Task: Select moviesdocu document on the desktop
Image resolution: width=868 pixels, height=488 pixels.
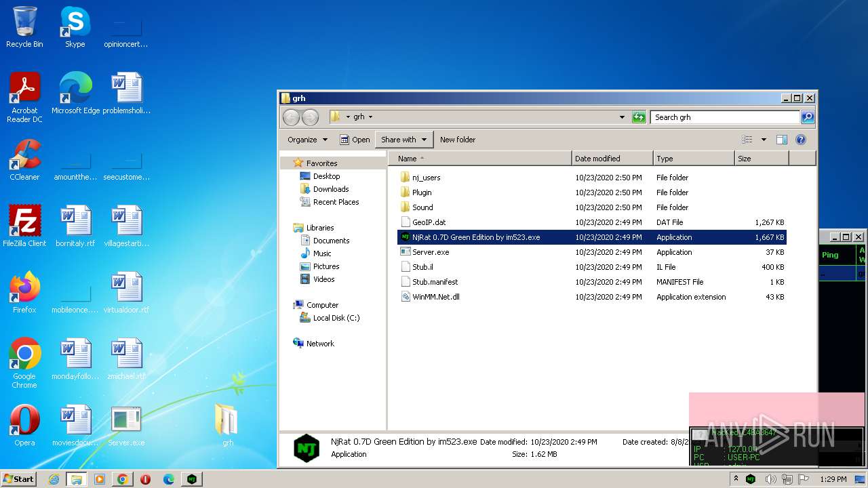Action: point(75,426)
